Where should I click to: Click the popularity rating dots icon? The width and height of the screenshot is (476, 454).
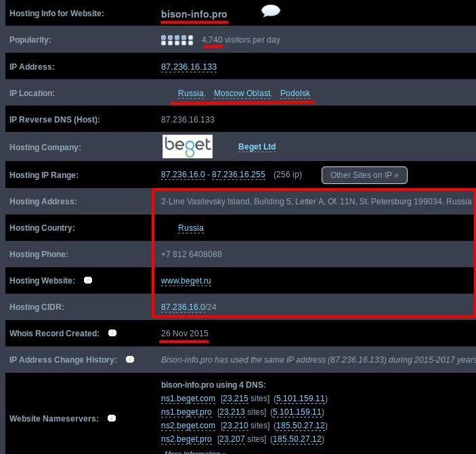point(177,40)
